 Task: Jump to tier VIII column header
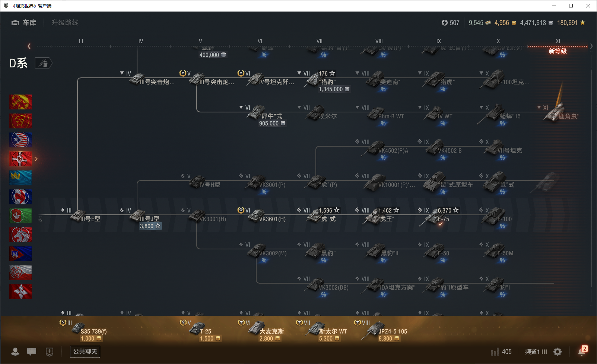[379, 41]
